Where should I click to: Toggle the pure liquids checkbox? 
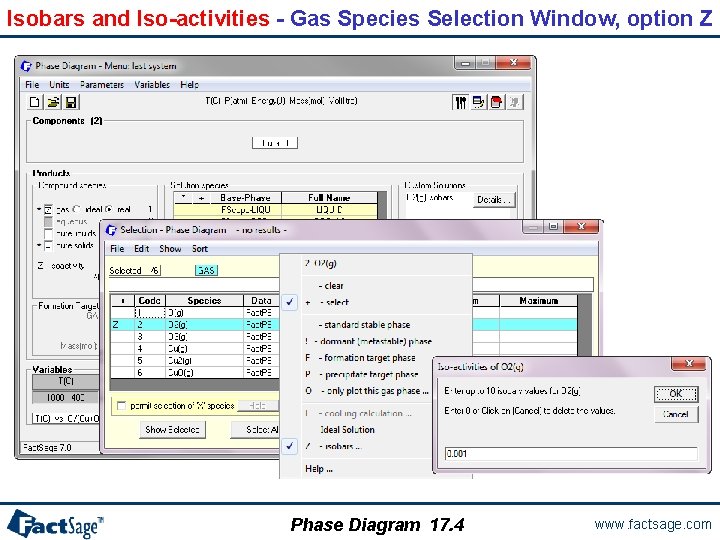[x=48, y=233]
